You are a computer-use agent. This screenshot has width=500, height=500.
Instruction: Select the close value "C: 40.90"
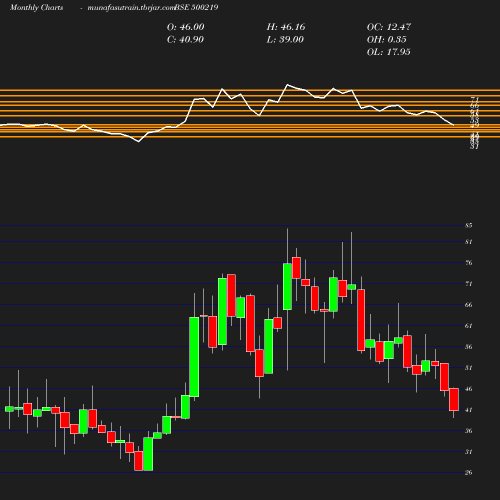click(185, 40)
